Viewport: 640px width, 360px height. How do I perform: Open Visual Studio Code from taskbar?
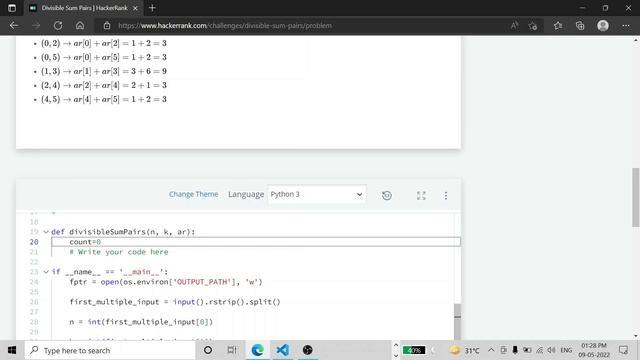click(x=282, y=350)
